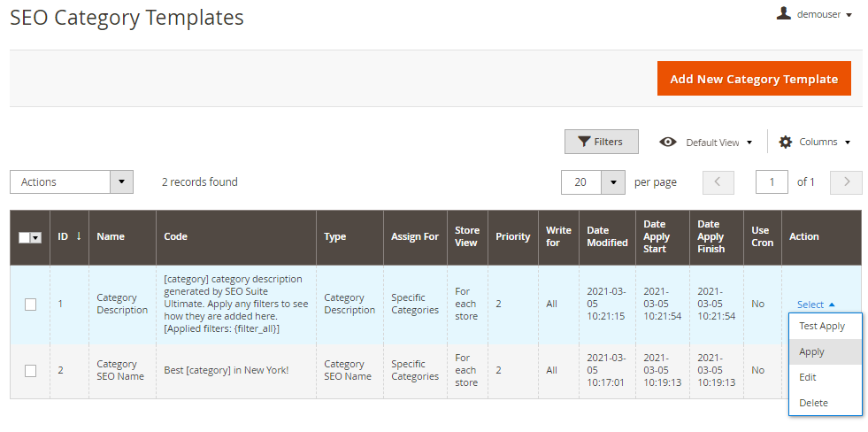Choose Edit from the action menu
Screen dimensions: 868x432
click(x=808, y=377)
